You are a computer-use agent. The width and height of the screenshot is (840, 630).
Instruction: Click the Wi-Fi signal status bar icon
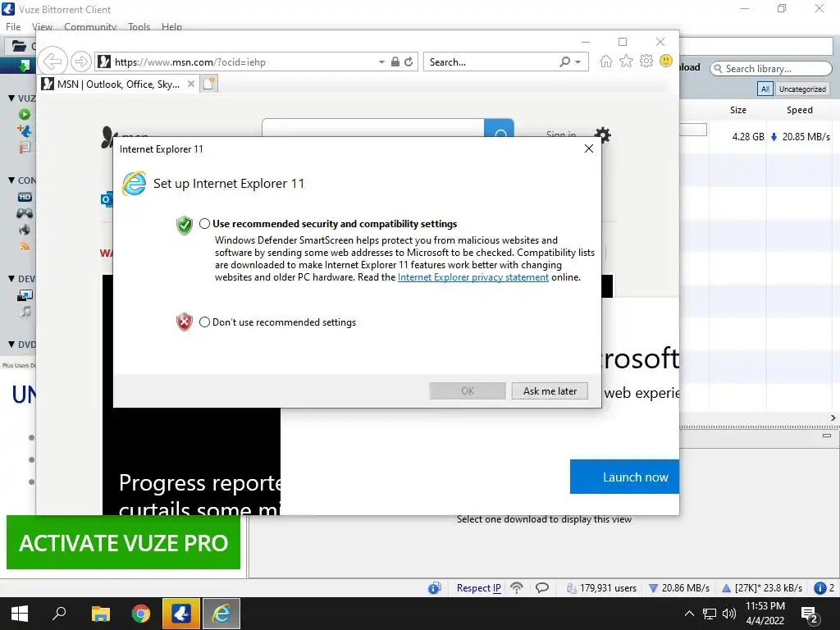(517, 587)
